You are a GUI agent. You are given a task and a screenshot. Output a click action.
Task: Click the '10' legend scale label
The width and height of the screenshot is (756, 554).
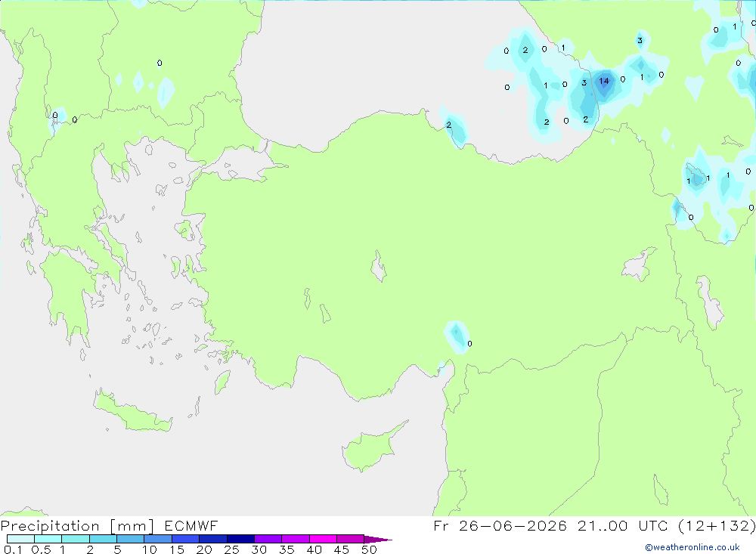150,549
